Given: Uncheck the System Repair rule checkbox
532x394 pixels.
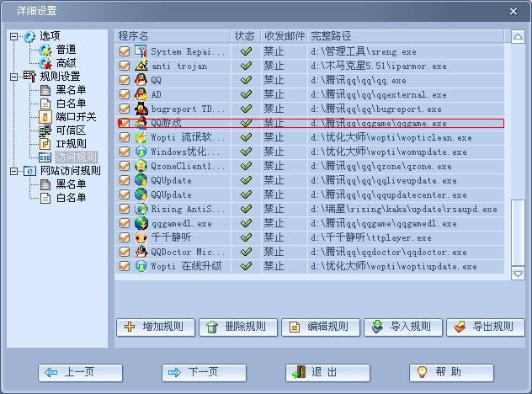Looking at the screenshot, I should [x=125, y=51].
